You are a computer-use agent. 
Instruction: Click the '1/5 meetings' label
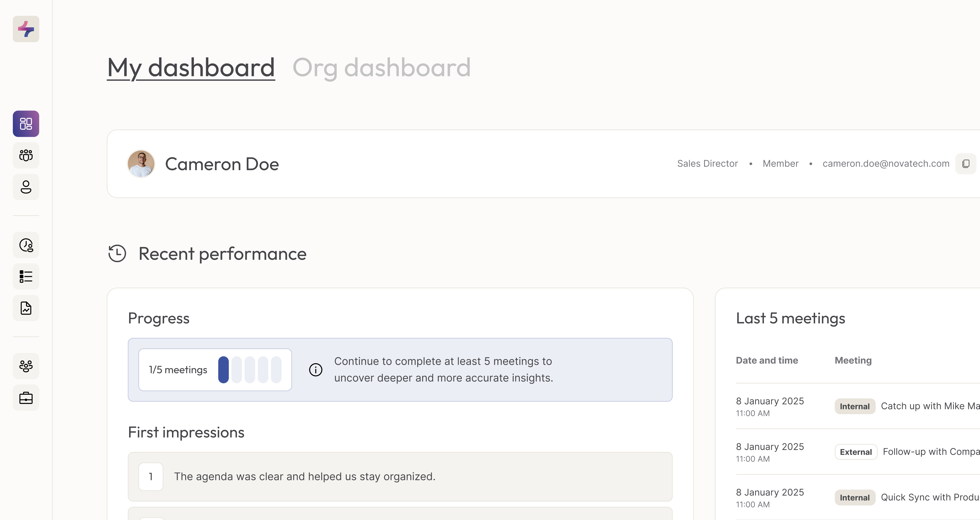(178, 370)
